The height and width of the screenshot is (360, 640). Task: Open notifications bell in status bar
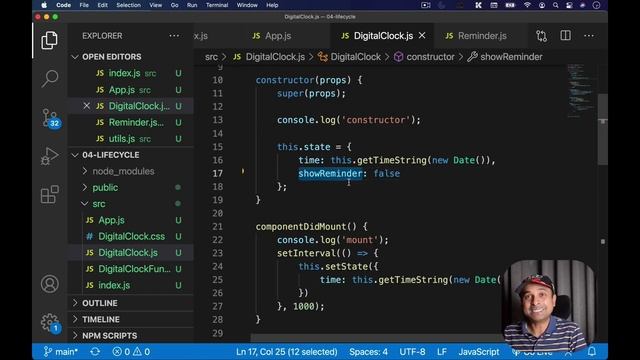coord(591,351)
